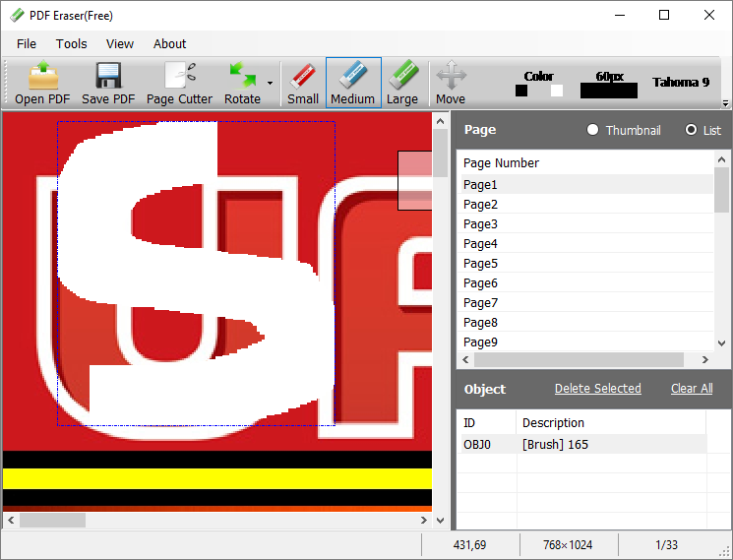Screen dimensions: 733x560
Task: Select Page1 in the page list
Action: pos(587,185)
